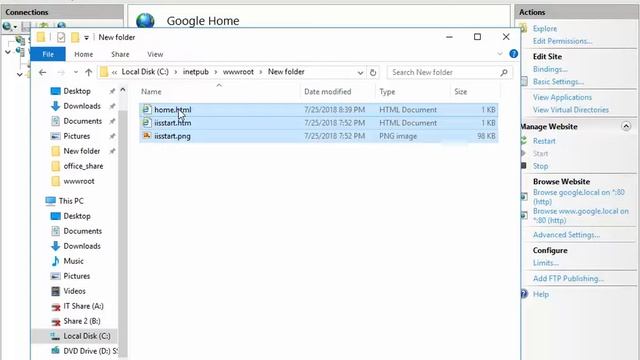Open the View ribbon tab
This screenshot has width=640, height=360.
[155, 54]
